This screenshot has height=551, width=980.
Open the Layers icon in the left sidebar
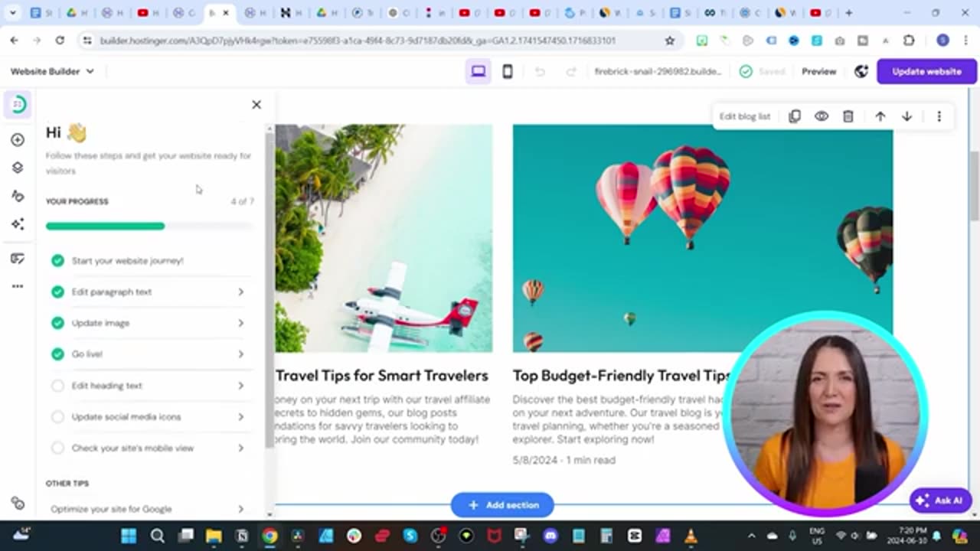18,168
